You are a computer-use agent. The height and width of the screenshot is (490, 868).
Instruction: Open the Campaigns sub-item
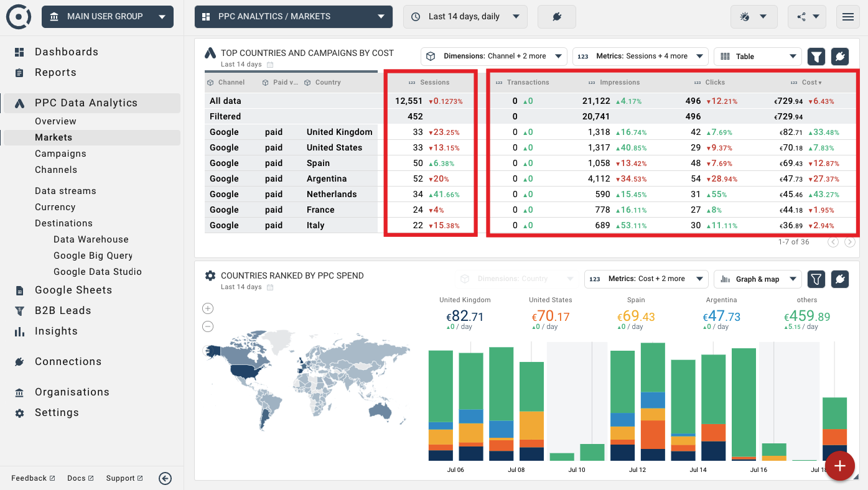60,154
